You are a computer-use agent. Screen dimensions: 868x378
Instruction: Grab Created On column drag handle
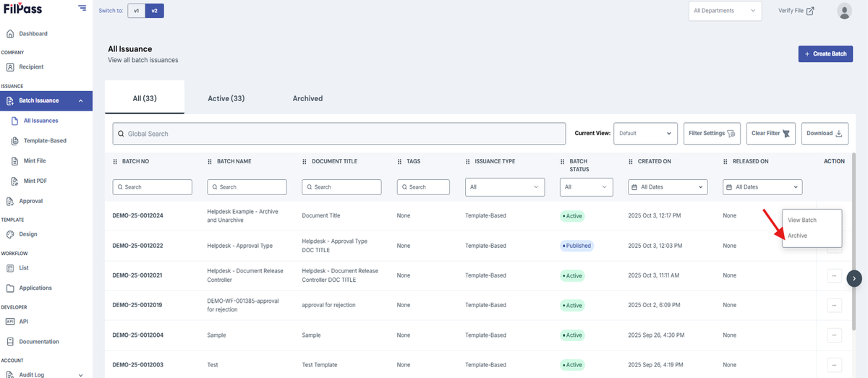(x=631, y=162)
